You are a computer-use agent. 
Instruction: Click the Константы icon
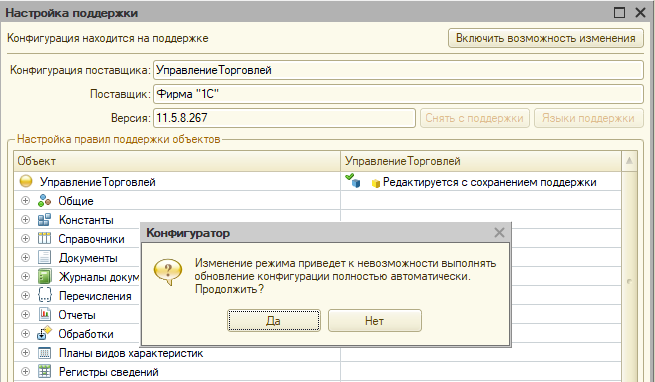[44, 219]
